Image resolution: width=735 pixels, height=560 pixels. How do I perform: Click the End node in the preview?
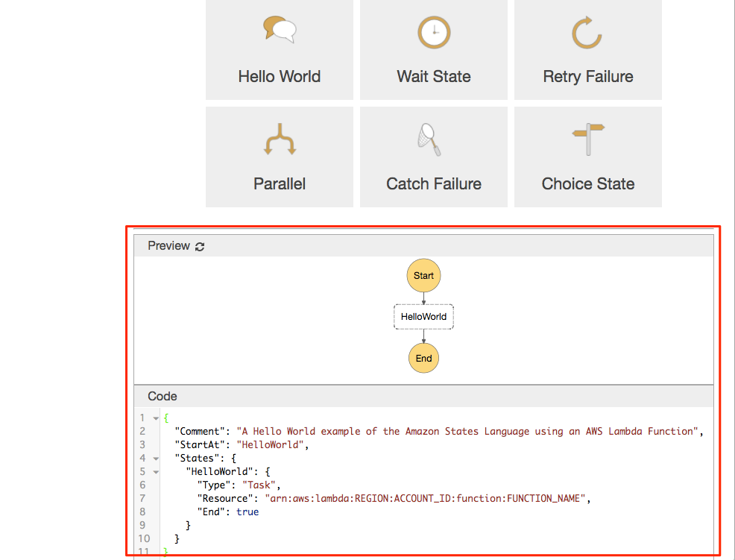point(423,358)
